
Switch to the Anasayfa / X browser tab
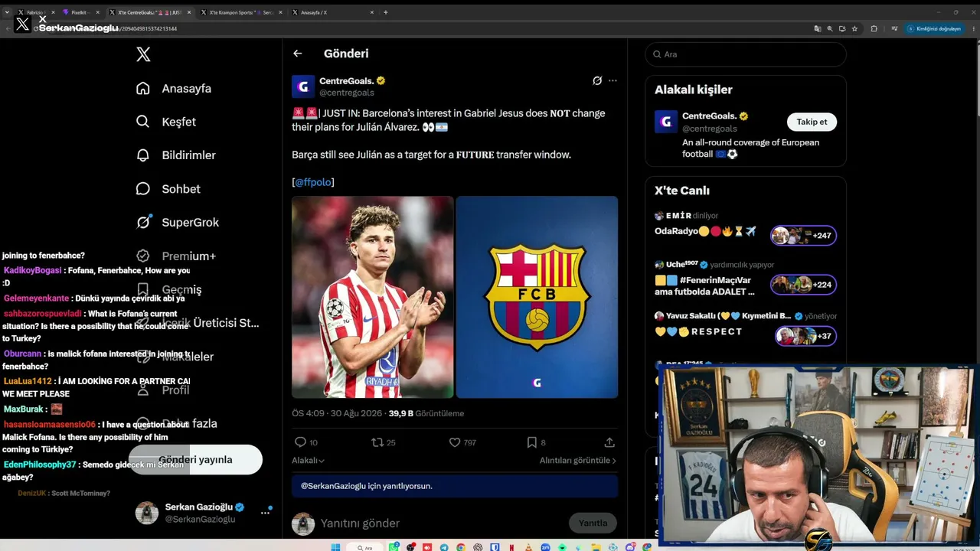click(333, 12)
